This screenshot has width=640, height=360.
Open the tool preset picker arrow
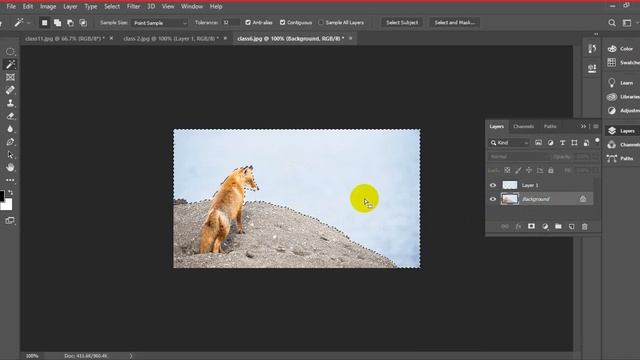point(28,23)
